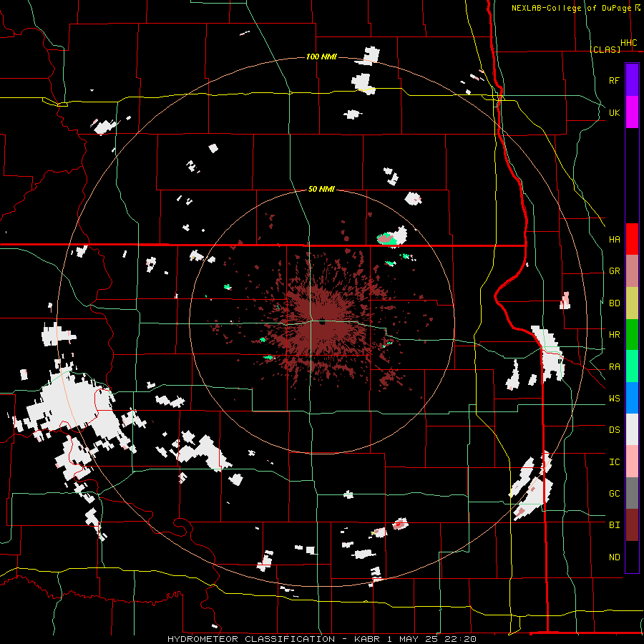This screenshot has height=644, width=644.
Task: Click the RF label in the legend
Action: 614,80
